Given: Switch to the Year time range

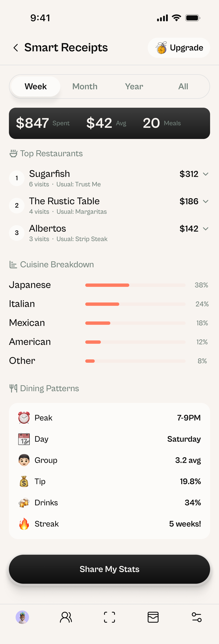Looking at the screenshot, I should pos(134,86).
